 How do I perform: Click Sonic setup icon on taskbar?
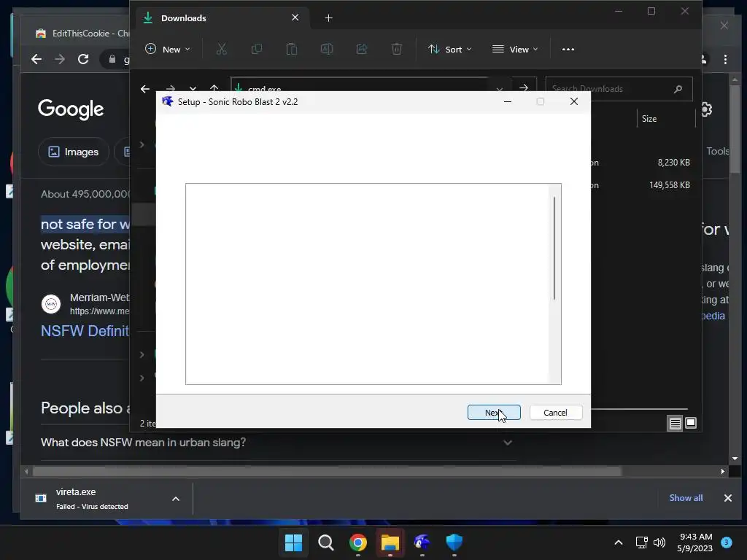click(422, 542)
